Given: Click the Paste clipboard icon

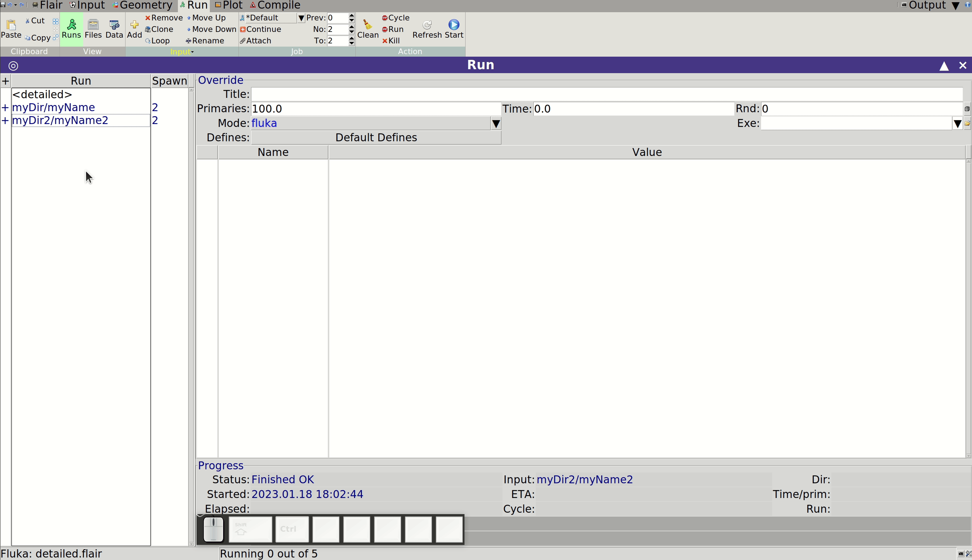Looking at the screenshot, I should [11, 25].
